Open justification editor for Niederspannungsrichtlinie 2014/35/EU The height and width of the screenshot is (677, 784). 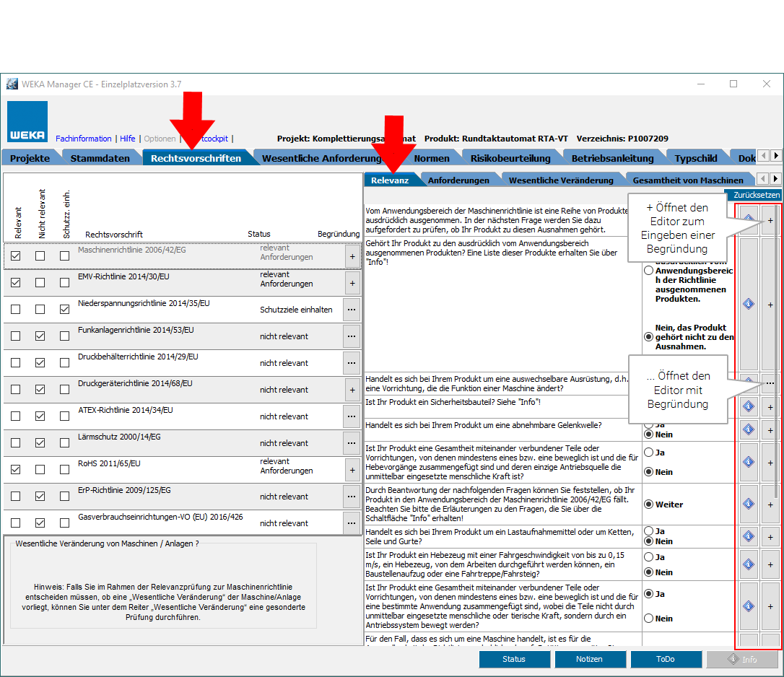coord(352,310)
